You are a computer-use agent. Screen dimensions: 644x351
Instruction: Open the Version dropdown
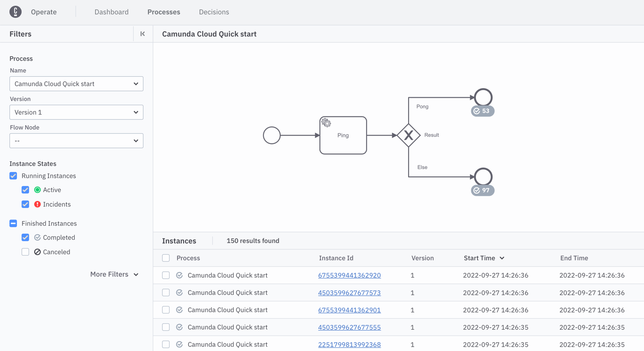click(x=76, y=112)
